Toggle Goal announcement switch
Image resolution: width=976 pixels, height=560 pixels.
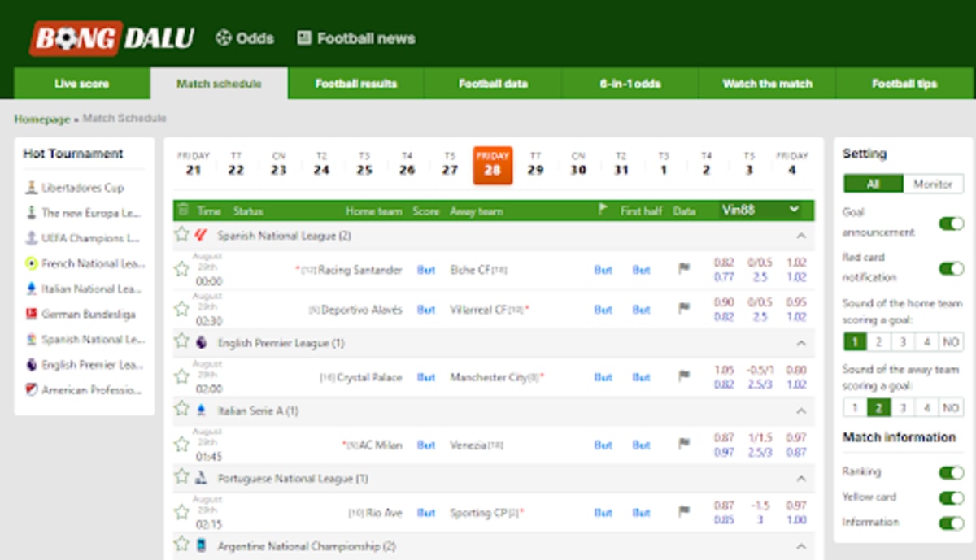point(951,223)
